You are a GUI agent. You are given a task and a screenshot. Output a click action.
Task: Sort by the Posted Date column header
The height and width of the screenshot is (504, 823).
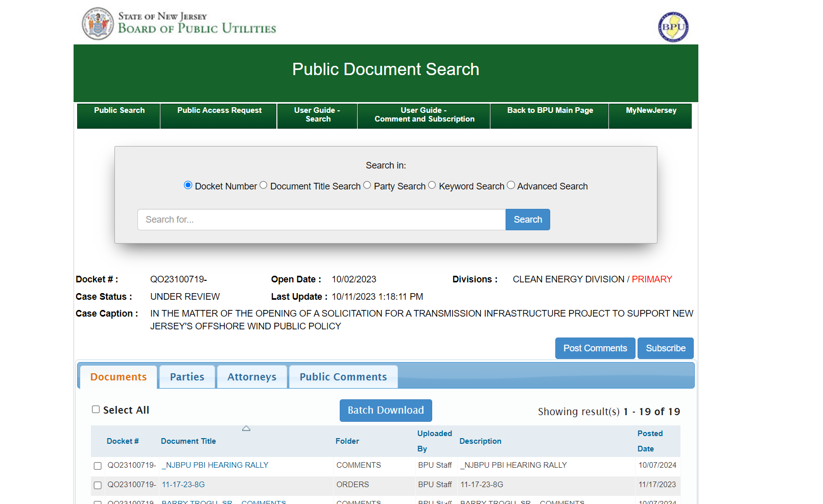650,441
